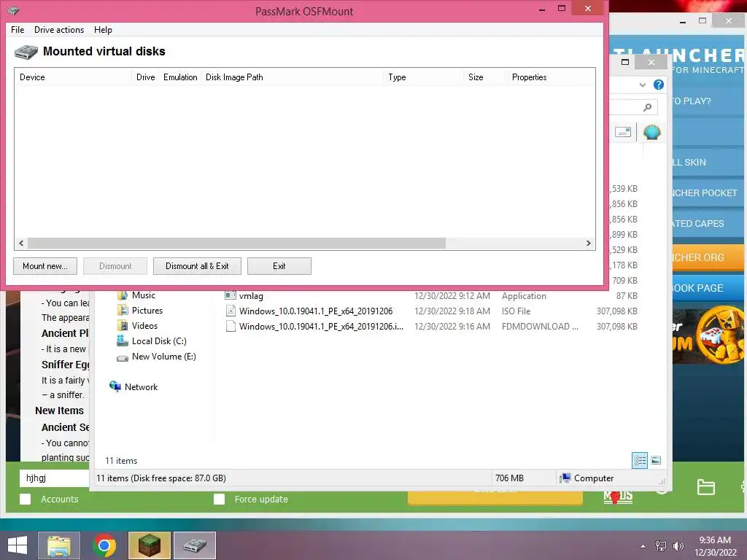Open the Windows Start button
The image size is (747, 560).
18,545
